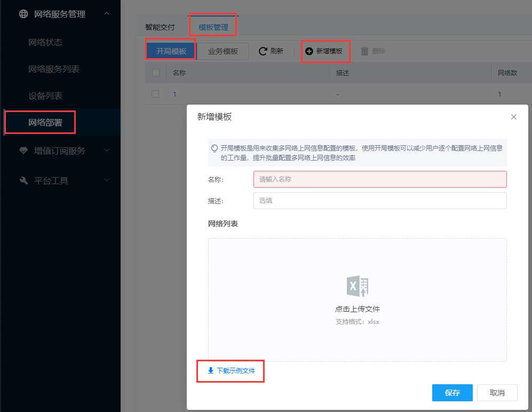Click the 刷新 refresh icon
Image resolution: width=532 pixels, height=412 pixels.
[263, 51]
